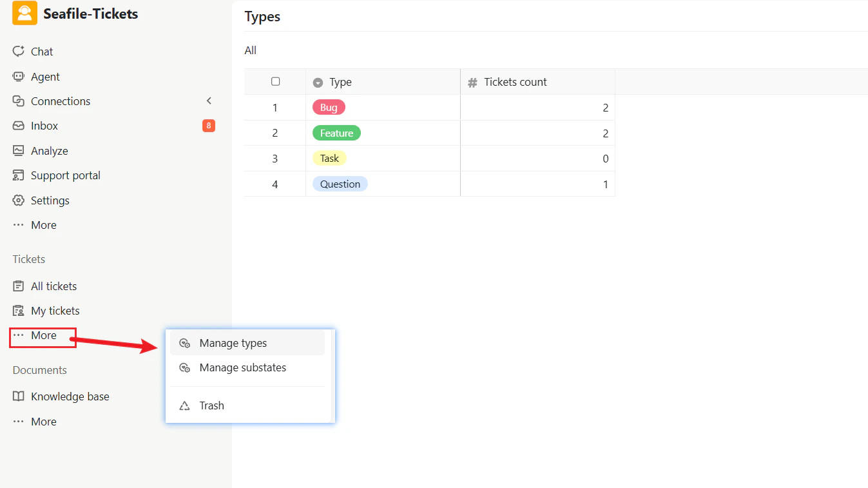The width and height of the screenshot is (868, 488).
Task: Select Manage types from the popup menu
Action: tap(233, 343)
